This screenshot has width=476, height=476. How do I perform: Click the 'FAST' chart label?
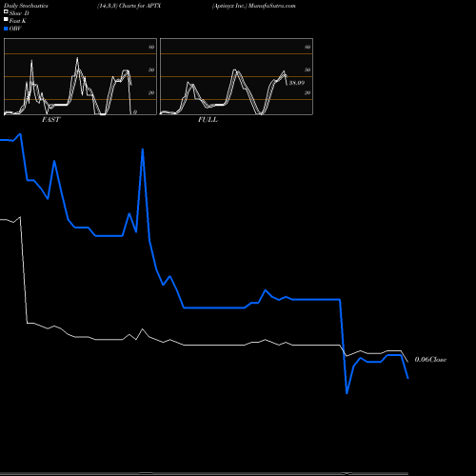(50, 120)
